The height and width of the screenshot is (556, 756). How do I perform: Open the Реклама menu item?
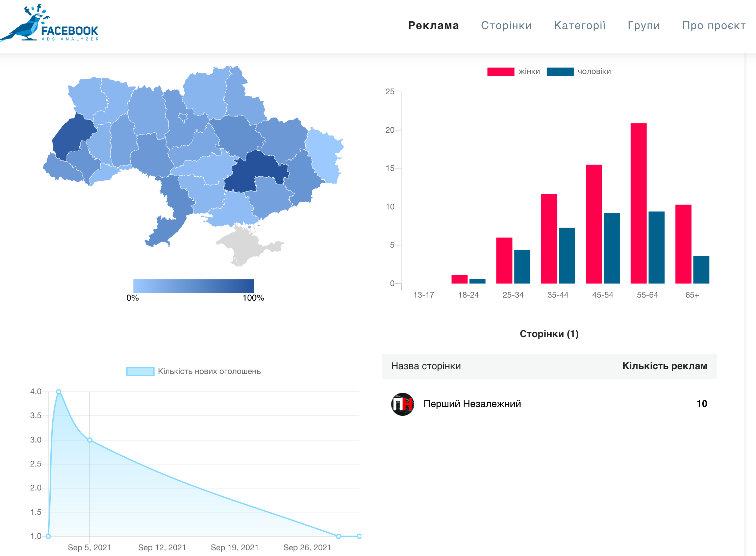[x=433, y=26]
